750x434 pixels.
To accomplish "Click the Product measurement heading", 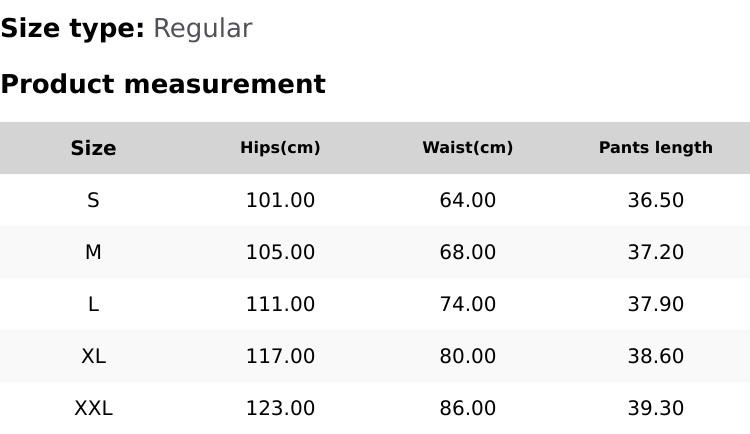I will point(163,84).
